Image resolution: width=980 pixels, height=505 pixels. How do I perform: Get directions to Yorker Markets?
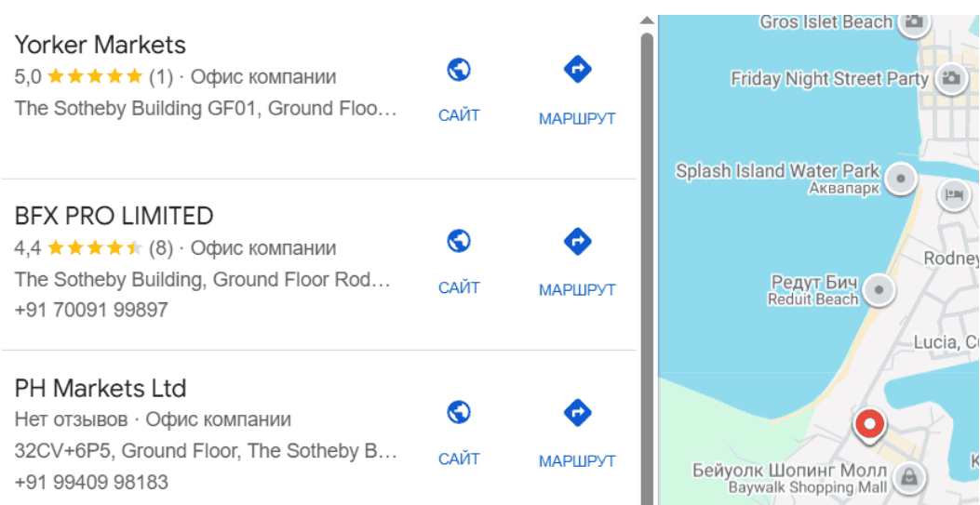(577, 70)
